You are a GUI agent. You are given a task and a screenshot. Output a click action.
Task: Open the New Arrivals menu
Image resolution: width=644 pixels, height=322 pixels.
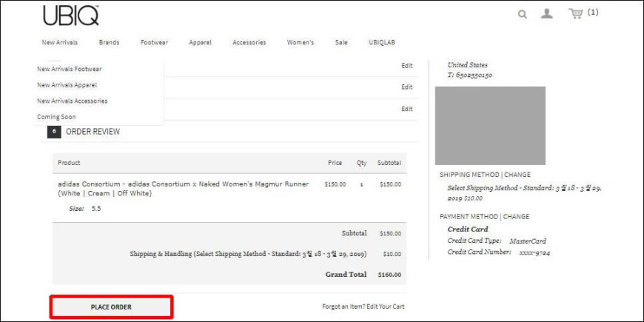59,42
